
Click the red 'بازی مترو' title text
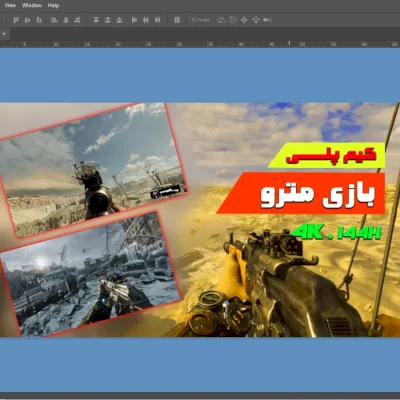(x=318, y=195)
